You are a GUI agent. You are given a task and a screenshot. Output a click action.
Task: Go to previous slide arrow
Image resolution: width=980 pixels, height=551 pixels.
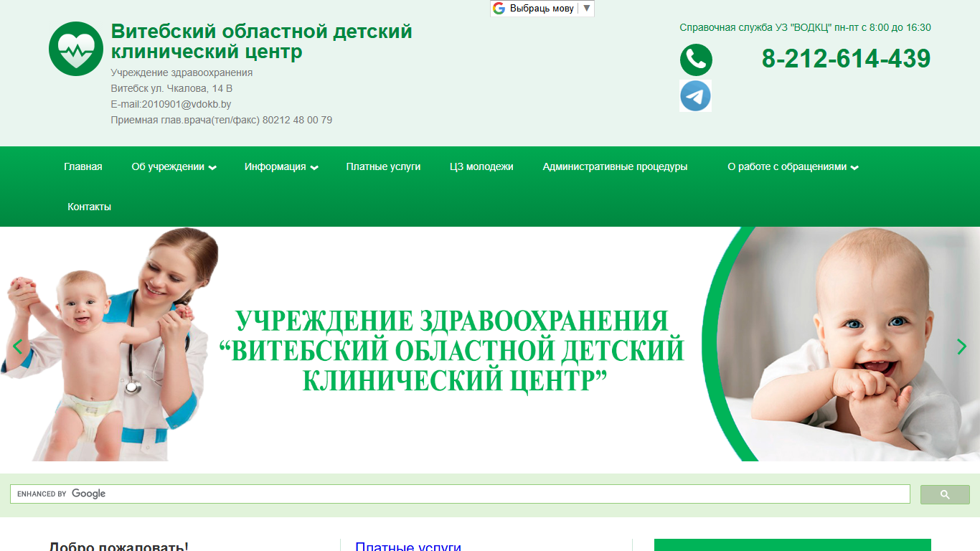17,347
